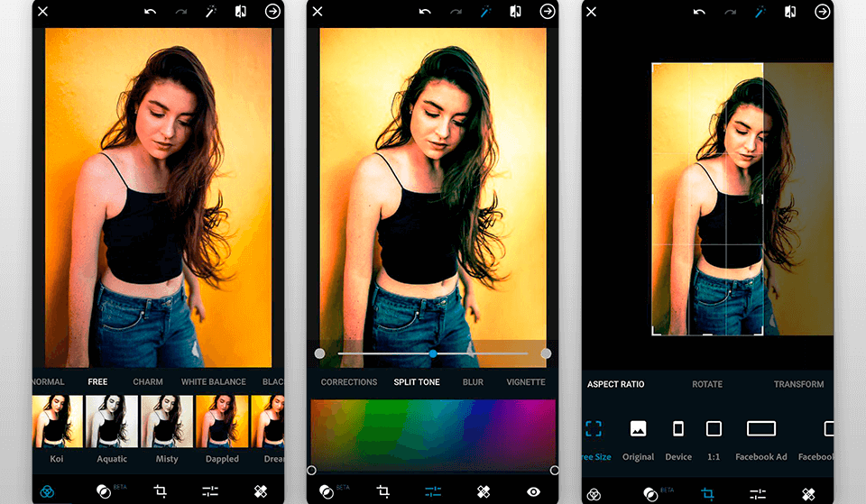Open the Looks filters icon on Koi screen

pyautogui.click(x=49, y=492)
